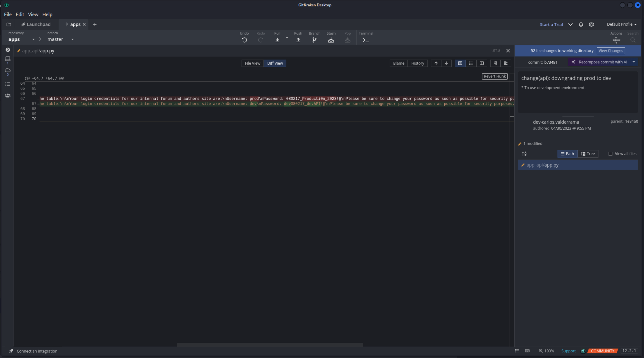Create a branch via the Branch icon
644x358 pixels.
click(314, 40)
